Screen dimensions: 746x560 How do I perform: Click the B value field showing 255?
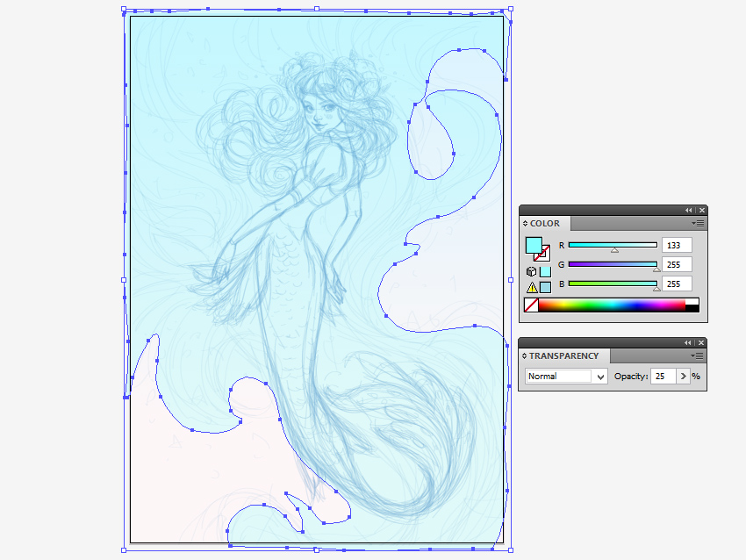677,284
